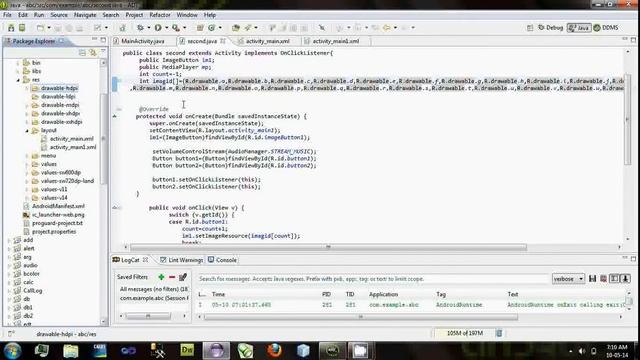Open Firefox from the Windows taskbar
This screenshot has height=360, width=640.
tap(274, 350)
